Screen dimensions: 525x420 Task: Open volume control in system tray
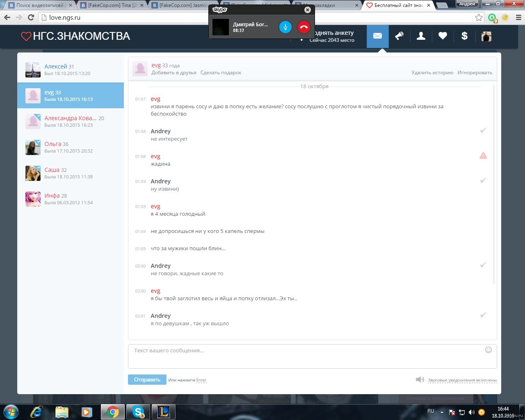pos(472,412)
